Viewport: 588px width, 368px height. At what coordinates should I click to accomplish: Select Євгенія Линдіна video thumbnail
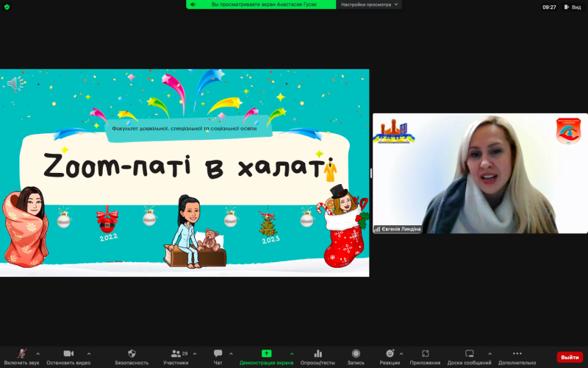point(480,173)
